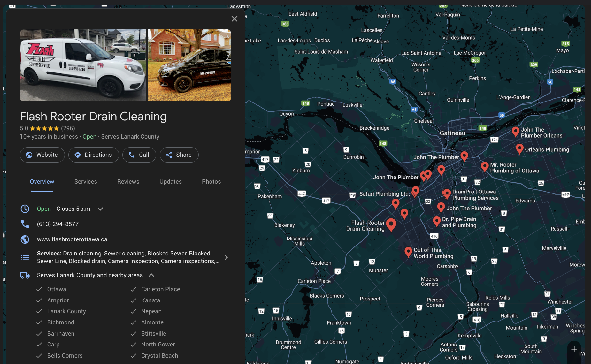The image size is (591, 364).
Task: Click Bells Corners list entry
Action: click(x=65, y=356)
